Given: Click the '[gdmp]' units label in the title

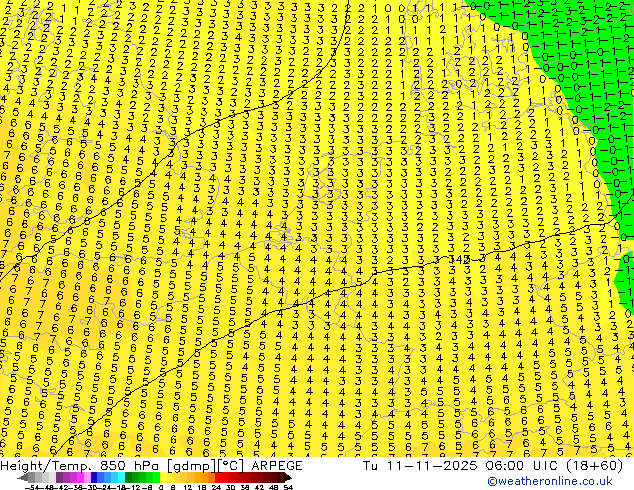Looking at the screenshot, I should point(191,466).
